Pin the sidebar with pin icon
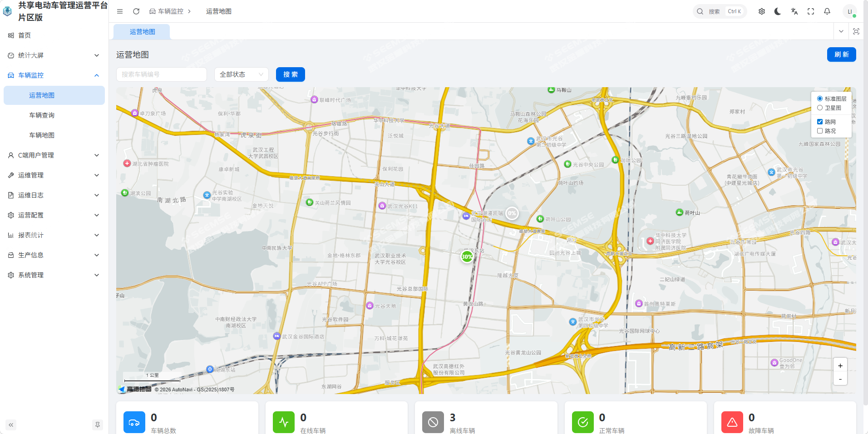The image size is (868, 434). point(97,425)
